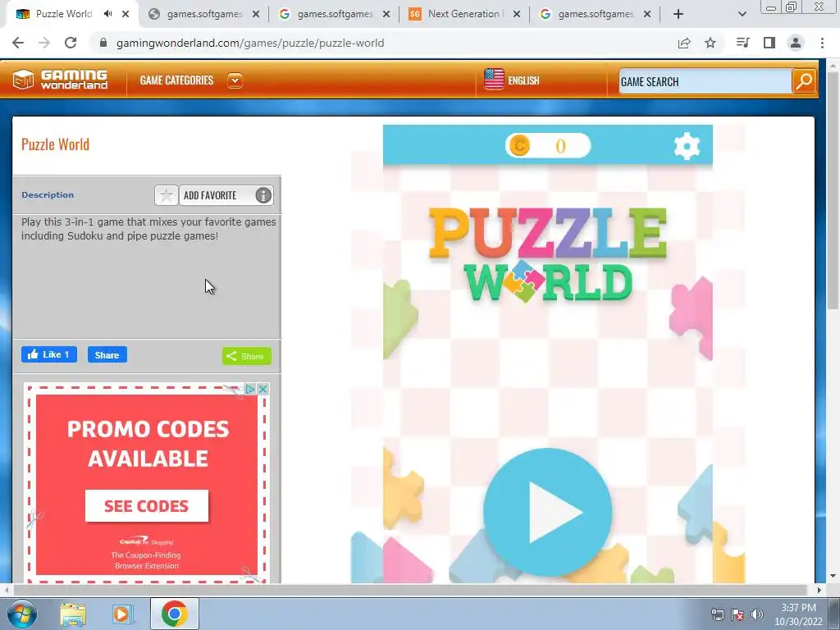Screen dimensions: 840x630
Task: View site information via padlock icon
Action: click(103, 43)
